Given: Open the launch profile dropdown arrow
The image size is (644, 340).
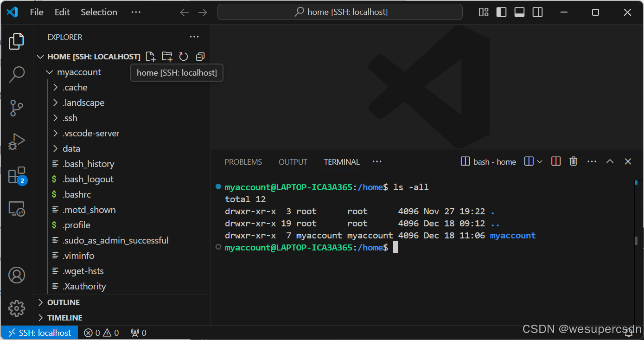Looking at the screenshot, I should [540, 161].
